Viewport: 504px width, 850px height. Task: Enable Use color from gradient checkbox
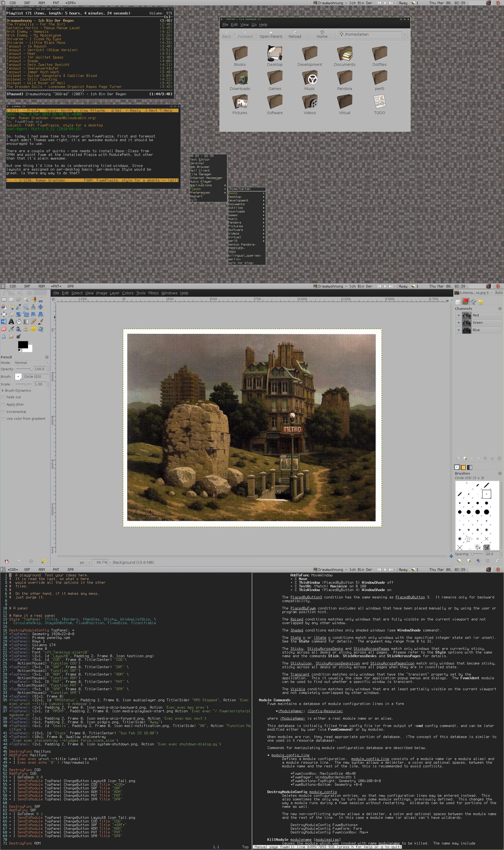3,419
